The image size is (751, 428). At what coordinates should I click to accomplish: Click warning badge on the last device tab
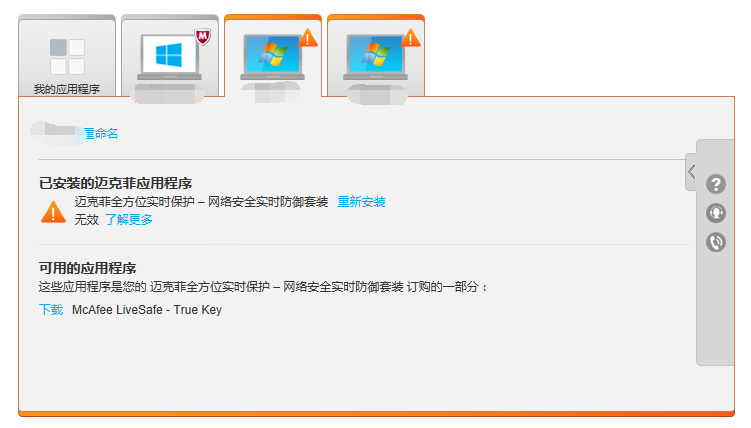click(x=410, y=38)
